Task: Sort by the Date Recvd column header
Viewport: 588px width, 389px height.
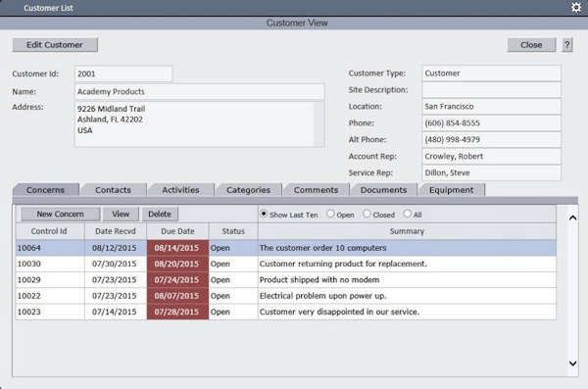Action: [x=116, y=231]
